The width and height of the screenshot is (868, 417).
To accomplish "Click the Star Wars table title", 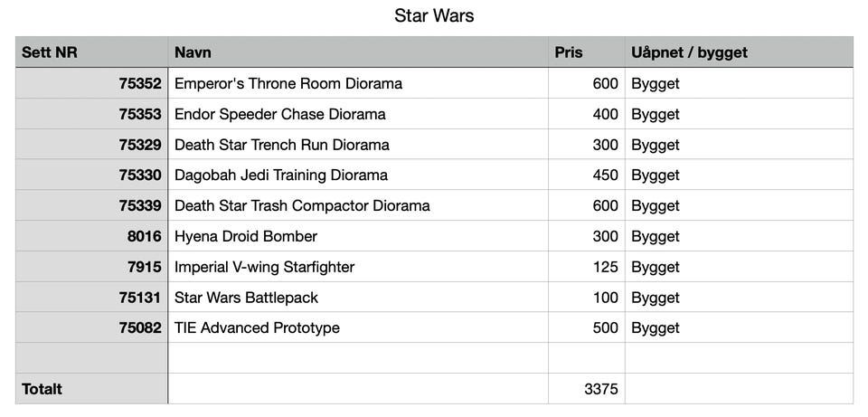I will (434, 16).
